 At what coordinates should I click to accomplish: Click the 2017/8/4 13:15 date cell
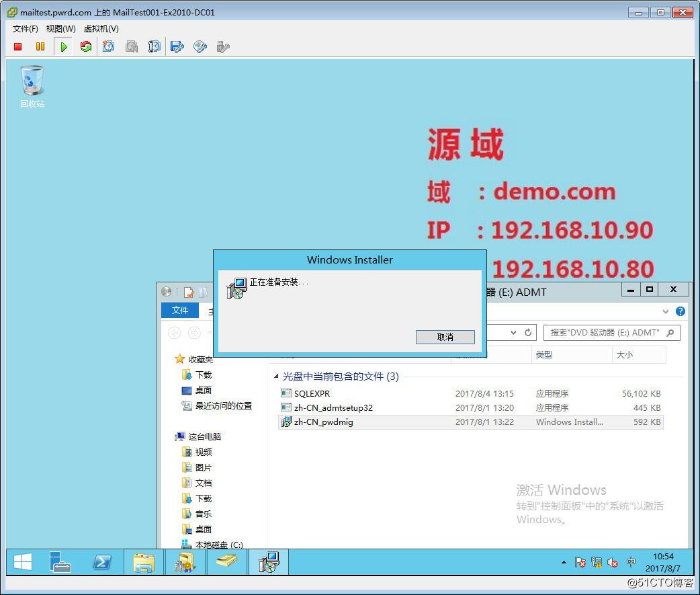point(484,393)
